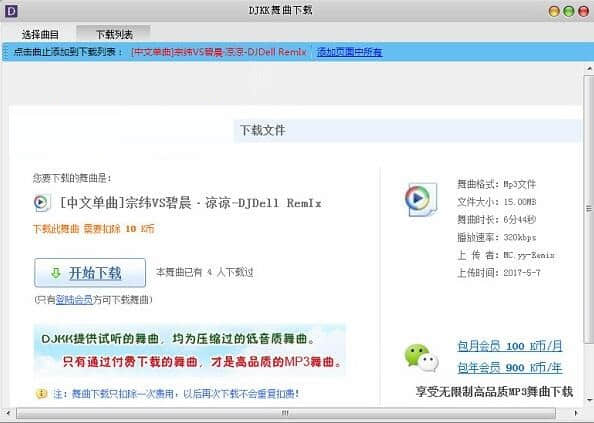This screenshot has width=594, height=423.
Task: Click the vertical scrollbar thumb
Action: coord(589,208)
